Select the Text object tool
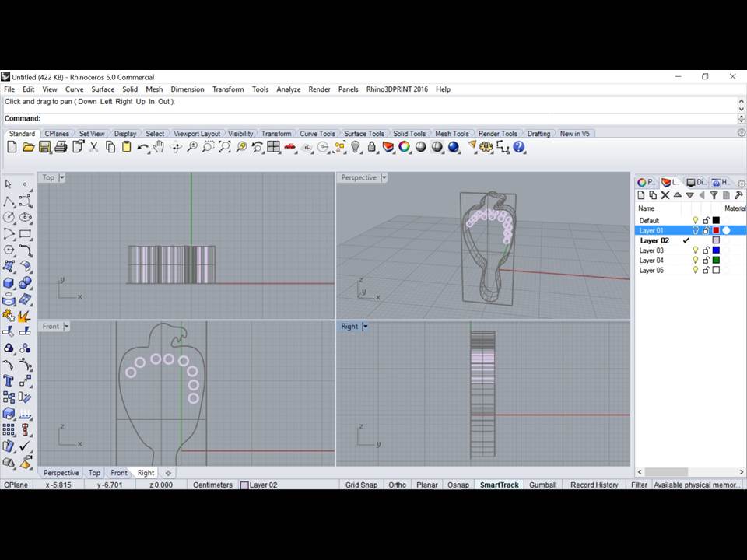 pos(9,380)
